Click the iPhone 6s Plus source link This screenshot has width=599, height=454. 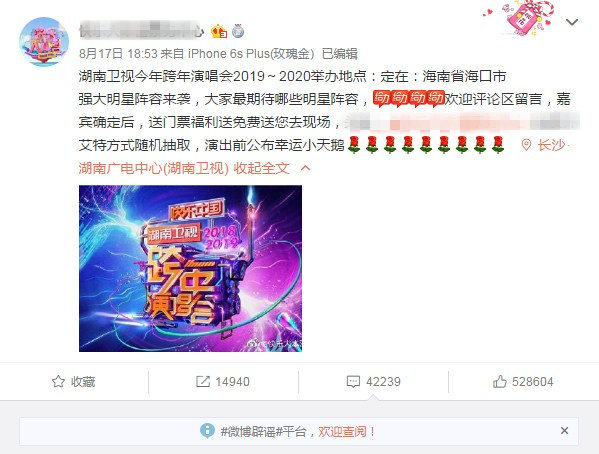click(x=251, y=54)
